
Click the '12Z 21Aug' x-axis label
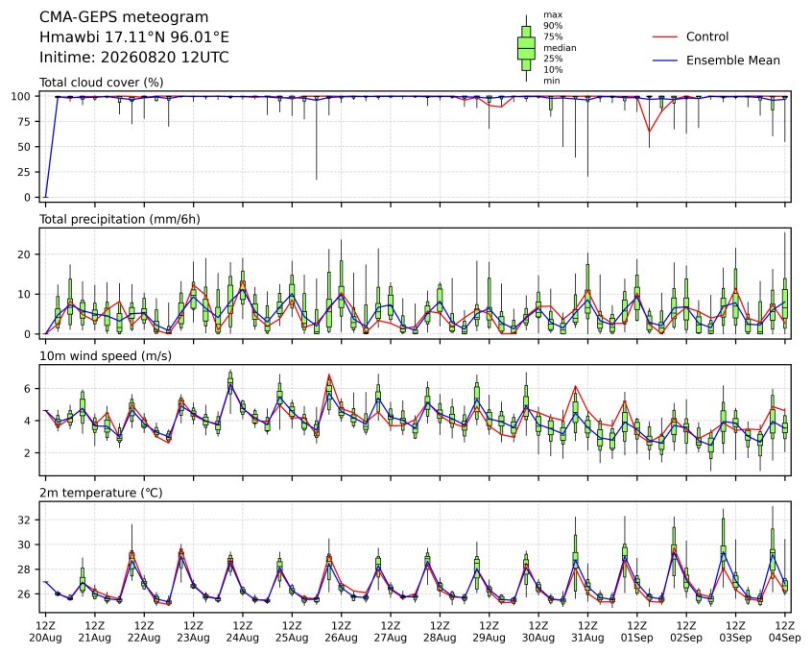tap(95, 632)
